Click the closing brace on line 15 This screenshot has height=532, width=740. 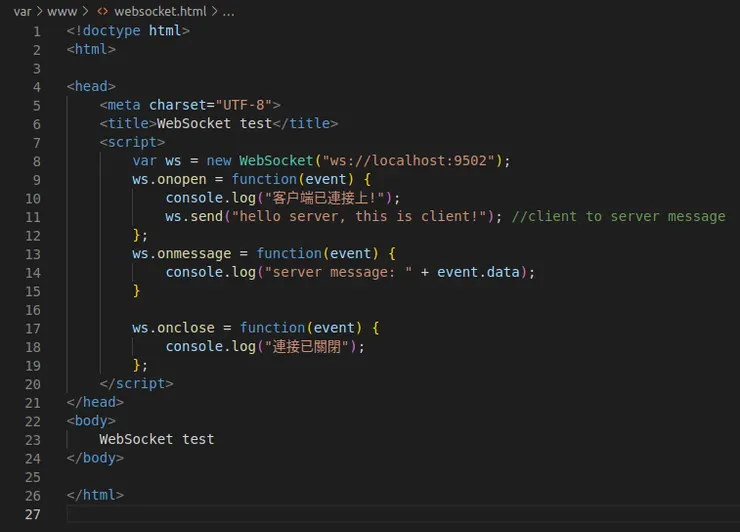point(136,291)
